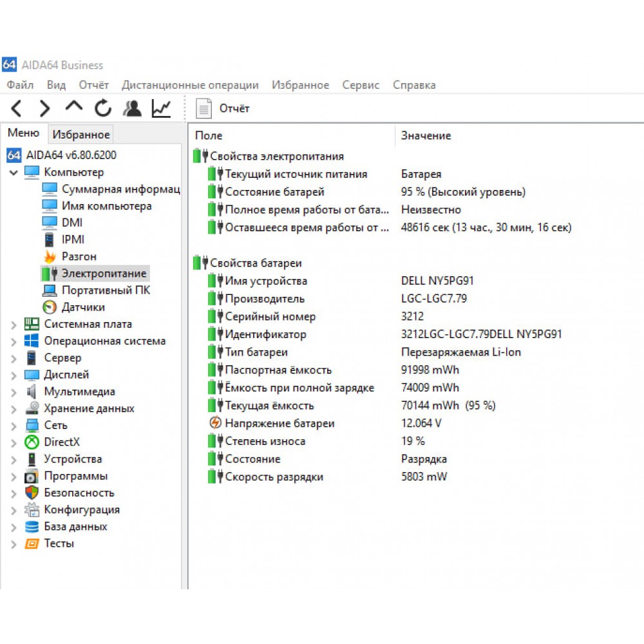Open the Справка menu
The width and height of the screenshot is (644, 644).
coord(414,85)
